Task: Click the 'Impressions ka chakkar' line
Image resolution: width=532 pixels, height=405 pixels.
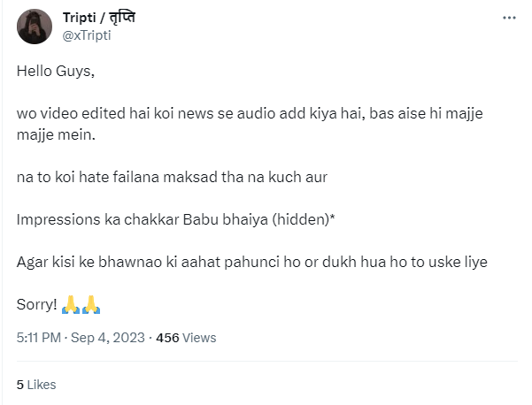Action: coord(89,219)
